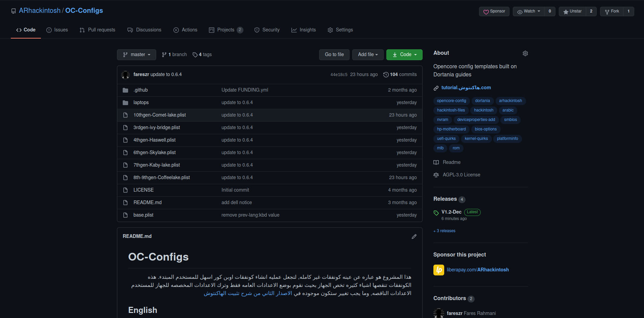Click the file icon beside base.plist
This screenshot has width=644, height=318.
click(x=125, y=215)
